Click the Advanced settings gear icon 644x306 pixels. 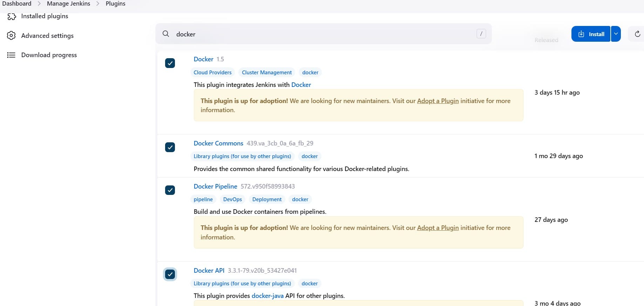click(x=12, y=35)
